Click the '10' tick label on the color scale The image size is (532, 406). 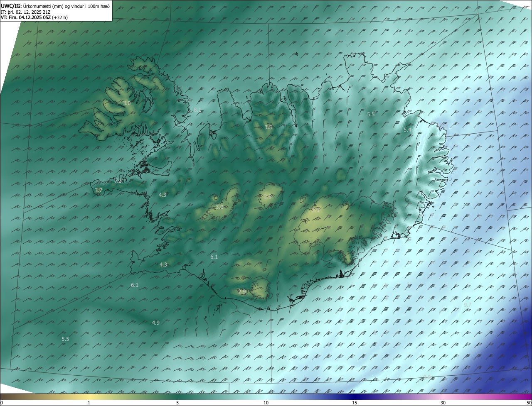[266, 403]
